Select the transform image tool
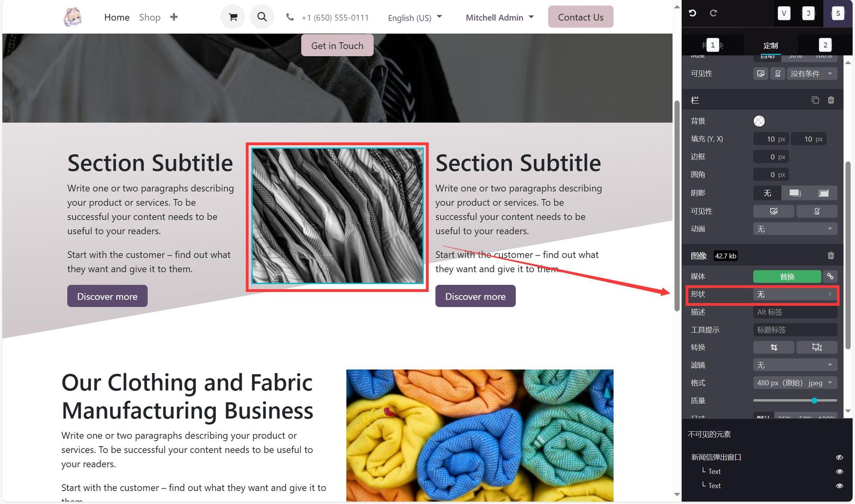Screen dimensions: 855x504 (817, 347)
